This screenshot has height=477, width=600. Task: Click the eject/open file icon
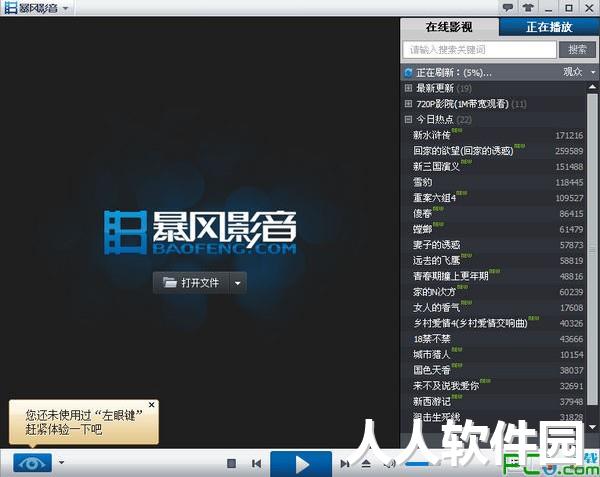[366, 464]
